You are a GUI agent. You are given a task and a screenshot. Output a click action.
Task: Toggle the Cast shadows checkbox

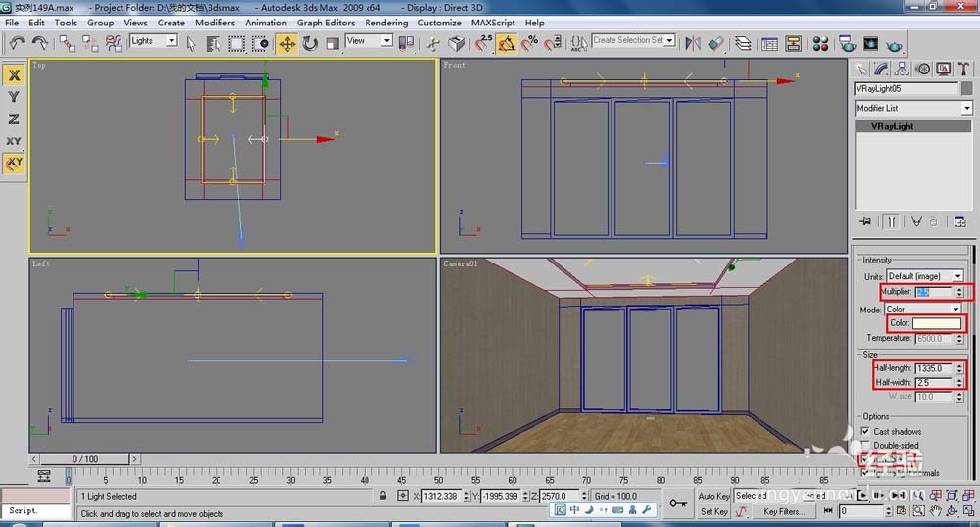click(x=865, y=431)
